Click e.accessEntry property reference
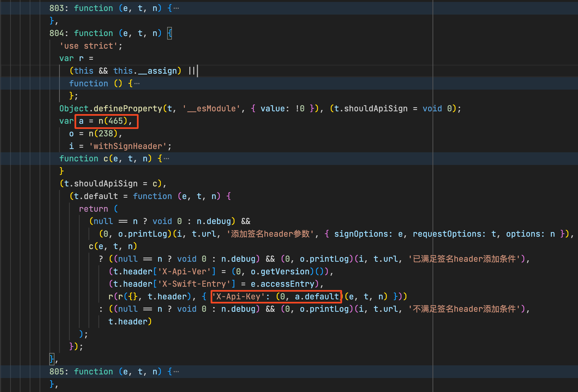This screenshot has width=578, height=392. (x=282, y=284)
